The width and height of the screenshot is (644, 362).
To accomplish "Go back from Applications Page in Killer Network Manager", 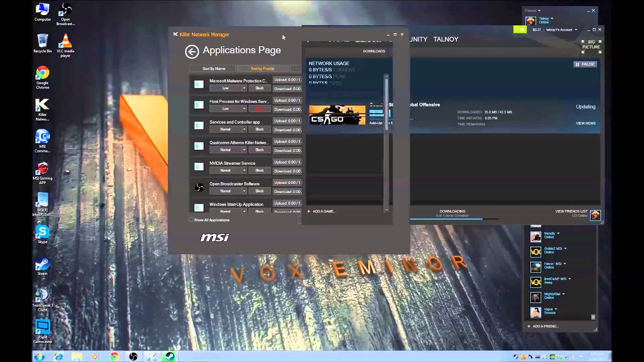I will point(192,51).
